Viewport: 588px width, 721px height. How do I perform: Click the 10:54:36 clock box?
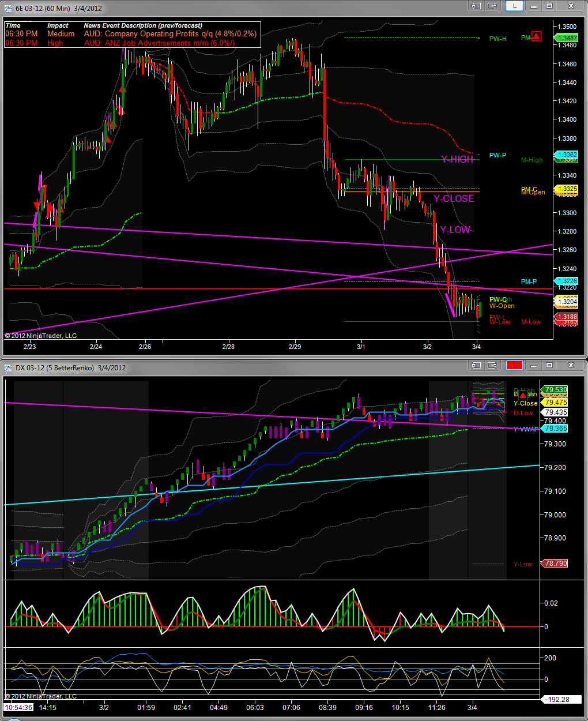click(x=18, y=707)
